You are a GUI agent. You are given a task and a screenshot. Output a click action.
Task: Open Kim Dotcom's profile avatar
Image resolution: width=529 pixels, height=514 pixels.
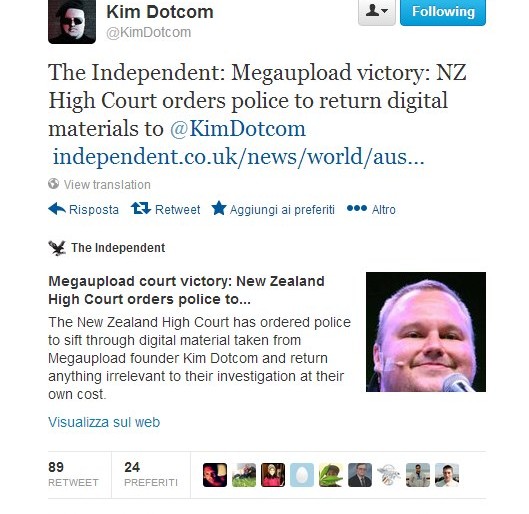coord(72,22)
